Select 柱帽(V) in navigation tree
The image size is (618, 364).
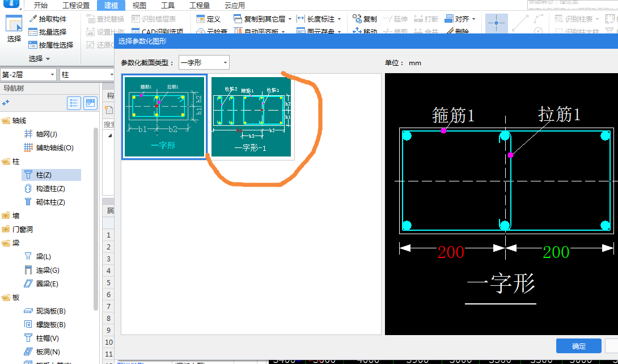click(x=41, y=338)
